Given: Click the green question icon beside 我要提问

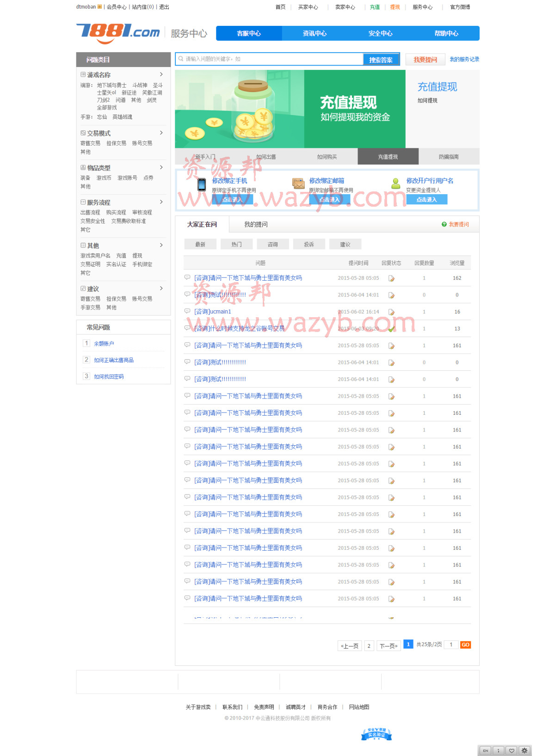Looking at the screenshot, I should pos(444,224).
